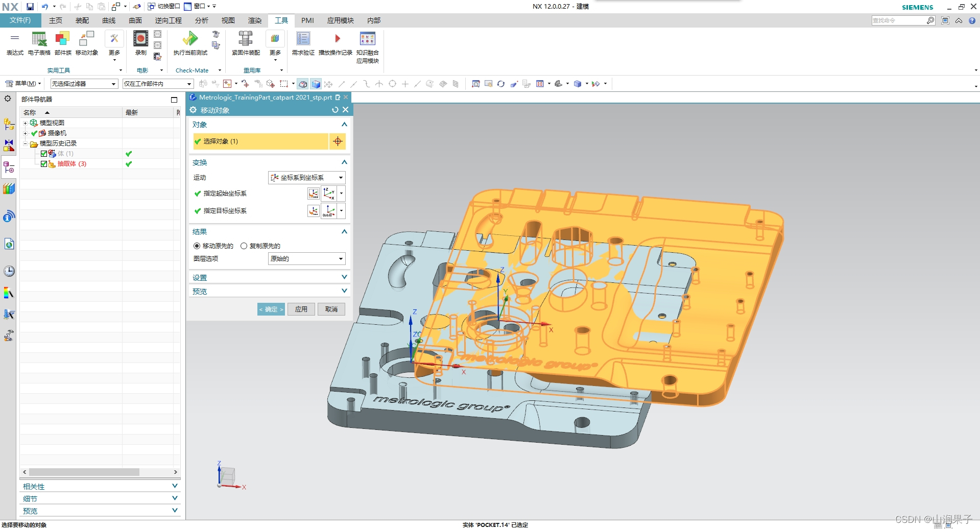
Task: Click the undo arrow icon
Action: (45, 7)
